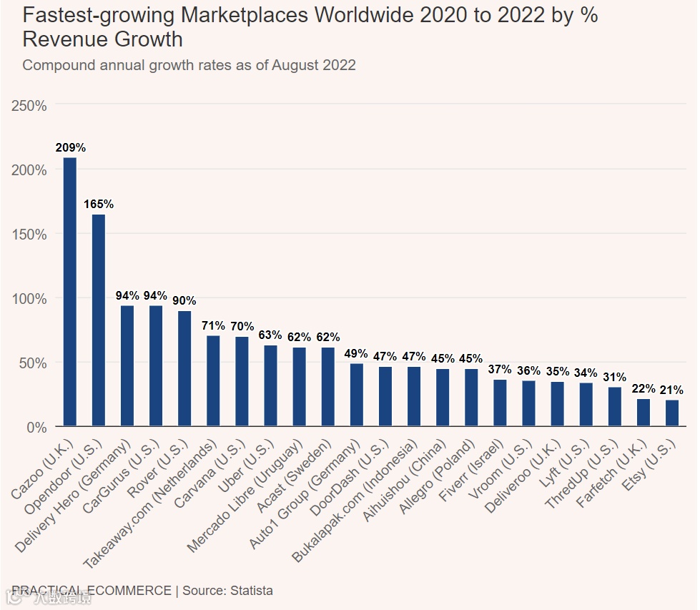This screenshot has height=610, width=700.
Task: Click the Takeaway.com (Netherlands) axis label
Action: click(x=150, y=503)
